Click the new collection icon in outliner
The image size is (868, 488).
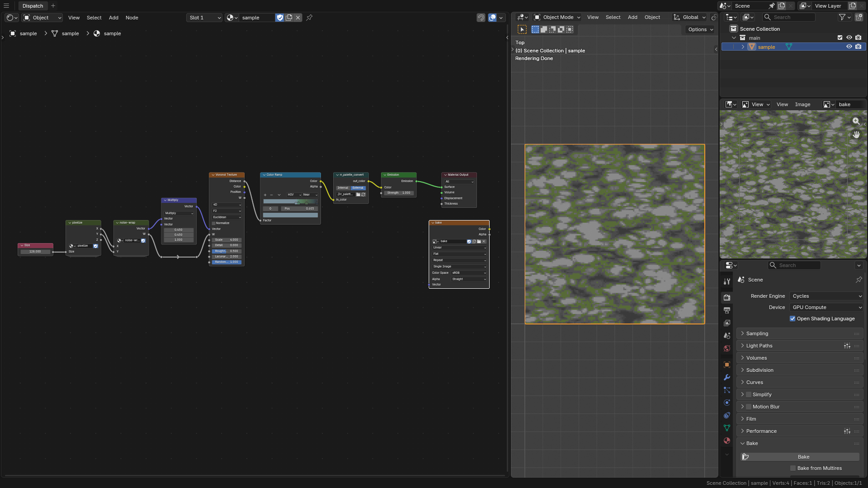click(x=859, y=17)
